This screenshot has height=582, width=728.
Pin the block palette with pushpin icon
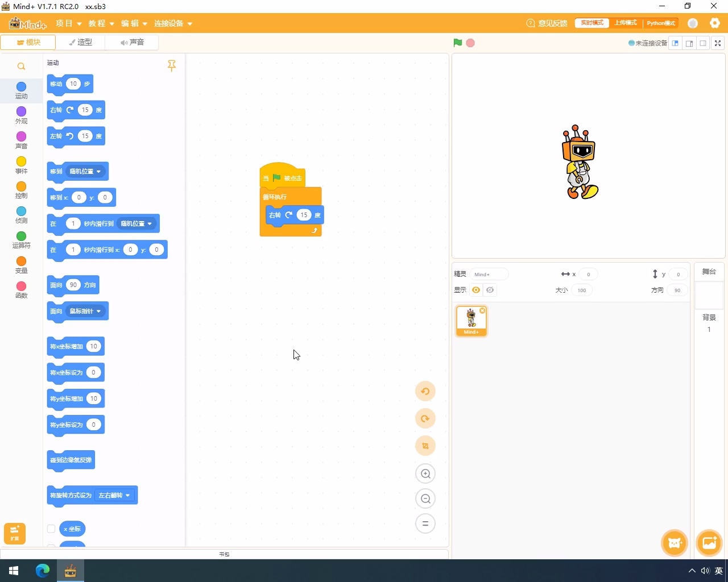coord(172,66)
